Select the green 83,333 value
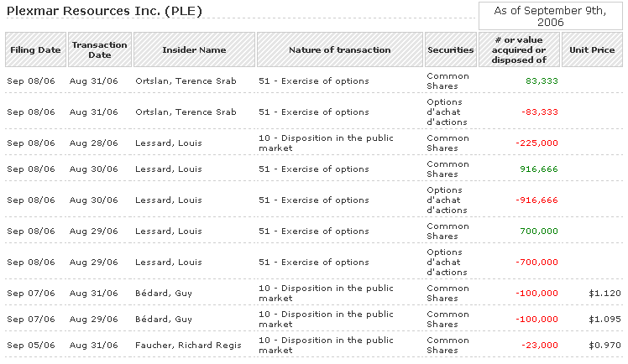This screenshot has width=628, height=364. (x=542, y=81)
